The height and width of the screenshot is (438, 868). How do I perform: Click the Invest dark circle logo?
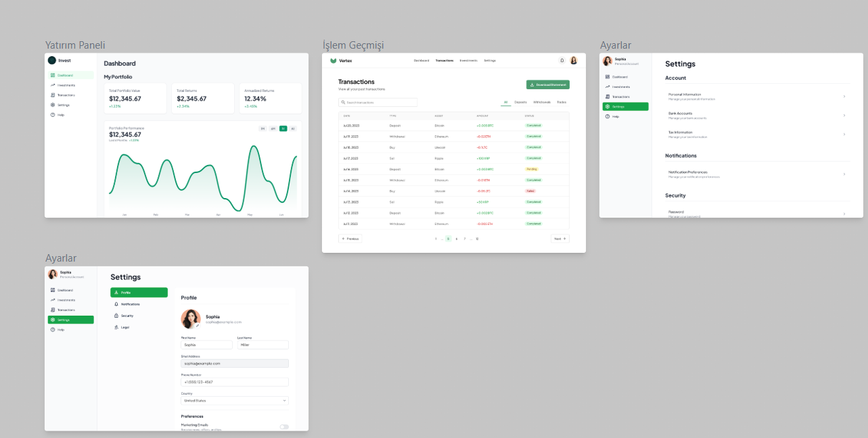coord(52,60)
